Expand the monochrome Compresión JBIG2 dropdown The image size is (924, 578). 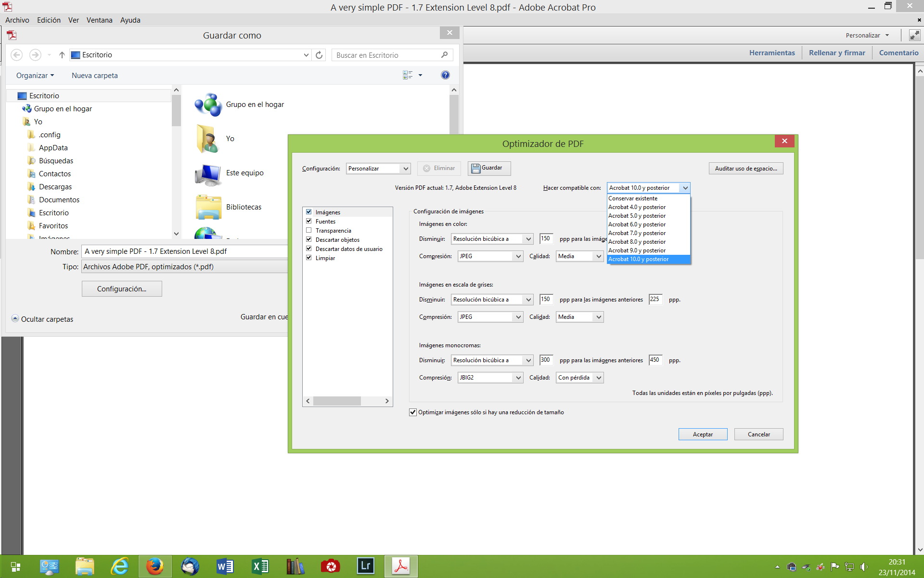coord(490,378)
